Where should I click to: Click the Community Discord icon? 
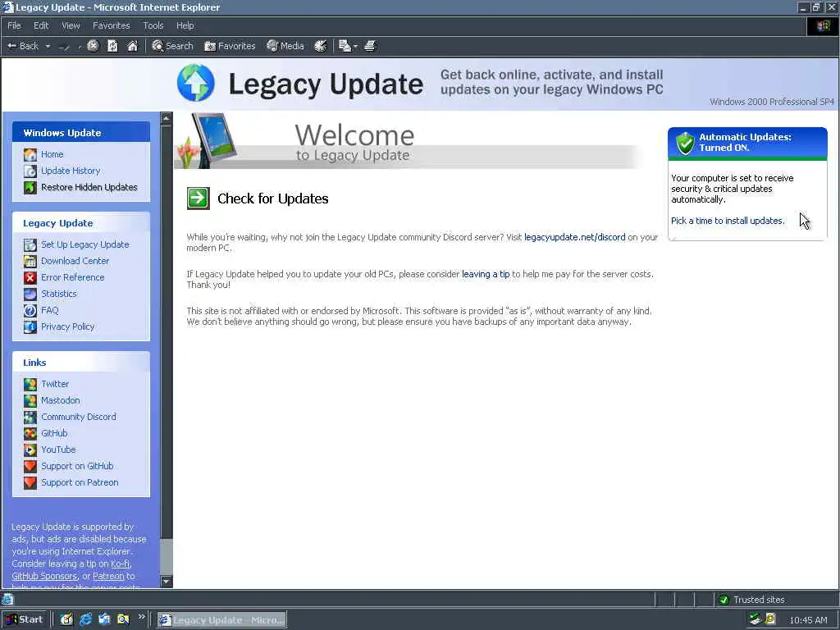[x=30, y=417]
